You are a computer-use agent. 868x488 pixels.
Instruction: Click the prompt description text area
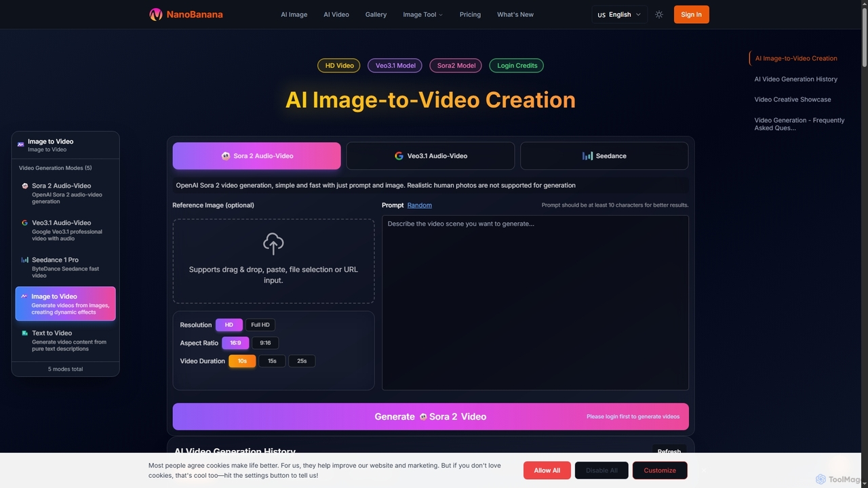[535, 303]
